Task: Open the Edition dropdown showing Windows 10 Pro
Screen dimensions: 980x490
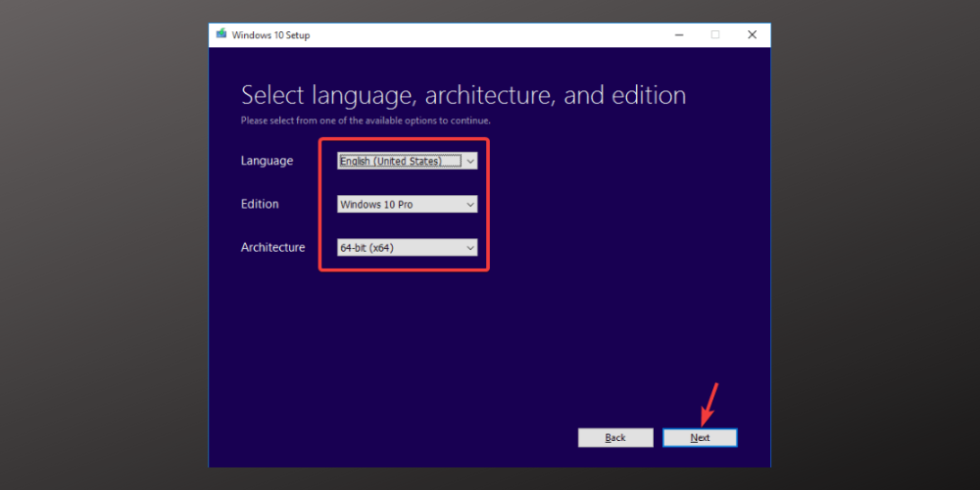Action: tap(407, 205)
